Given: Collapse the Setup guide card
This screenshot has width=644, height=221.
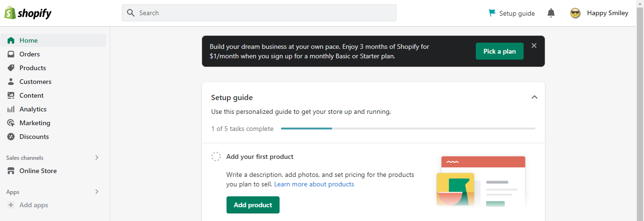Looking at the screenshot, I should [x=535, y=97].
